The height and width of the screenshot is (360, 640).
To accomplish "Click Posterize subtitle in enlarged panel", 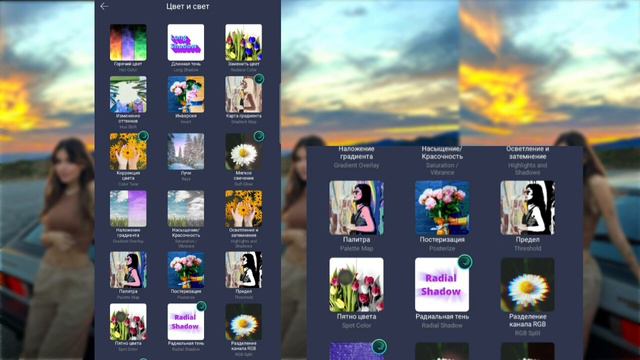I will coord(442,248).
